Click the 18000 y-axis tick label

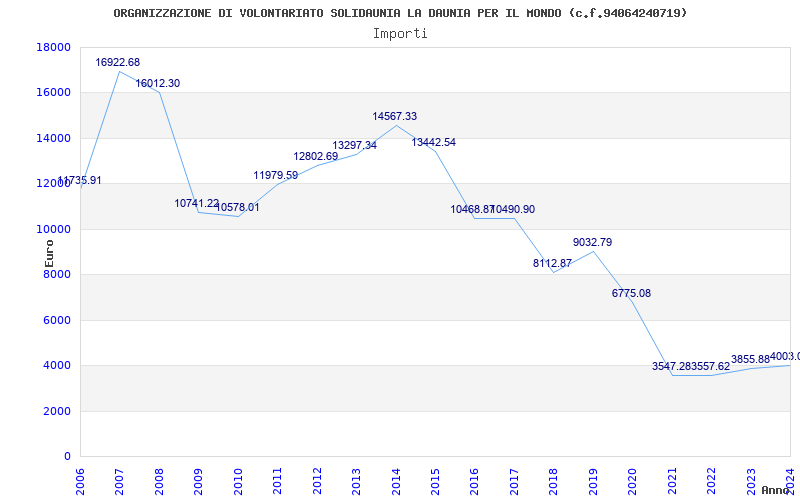pyautogui.click(x=54, y=47)
